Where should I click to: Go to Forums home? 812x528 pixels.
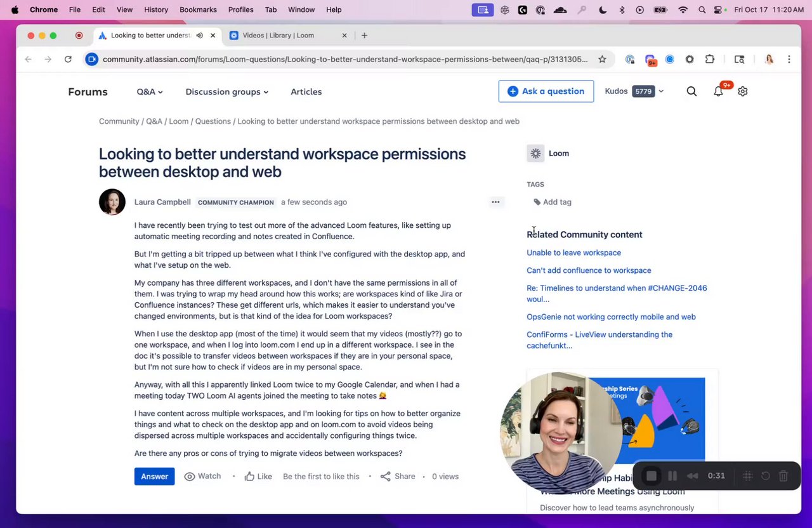88,91
